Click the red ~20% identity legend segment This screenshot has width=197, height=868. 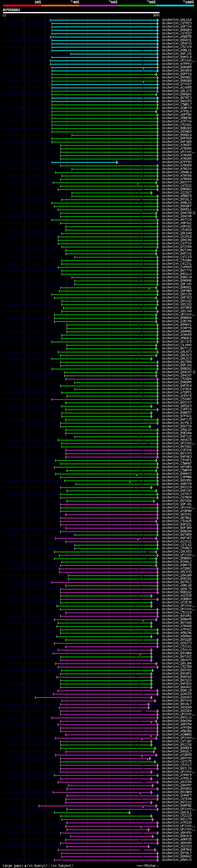[22, 6]
